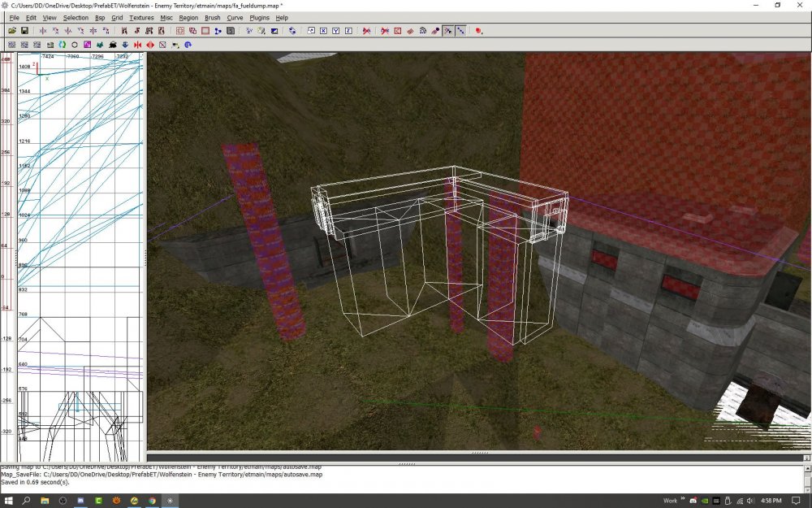Open the Selection menu
The width and height of the screenshot is (812, 508).
click(76, 18)
